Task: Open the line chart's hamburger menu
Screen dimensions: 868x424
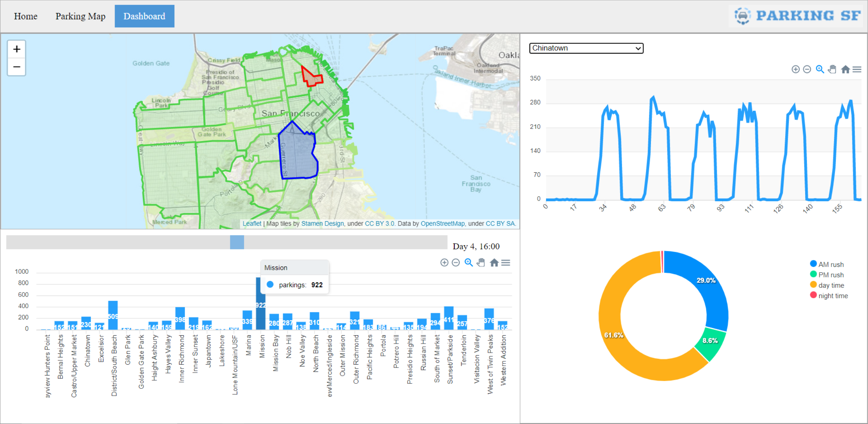Action: pyautogui.click(x=857, y=69)
